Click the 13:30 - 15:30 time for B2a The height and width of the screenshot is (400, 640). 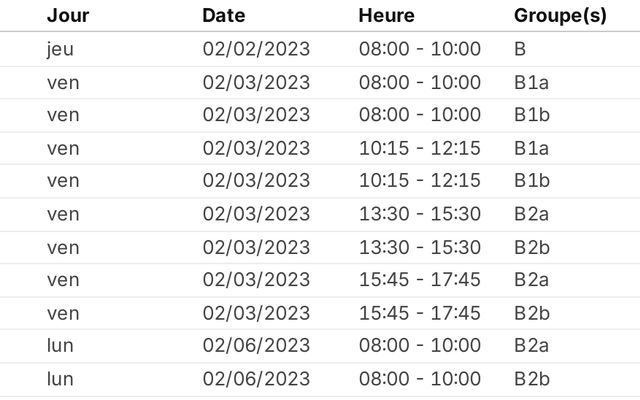419,214
